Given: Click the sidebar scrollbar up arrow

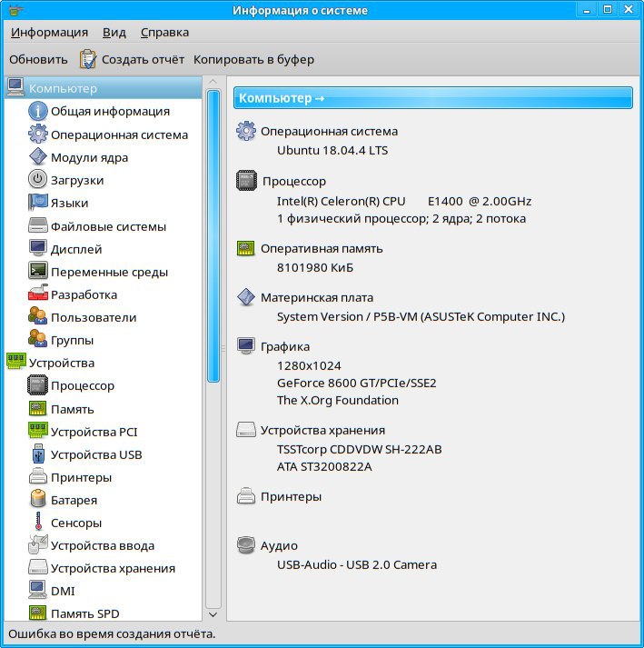Looking at the screenshot, I should tap(213, 82).
